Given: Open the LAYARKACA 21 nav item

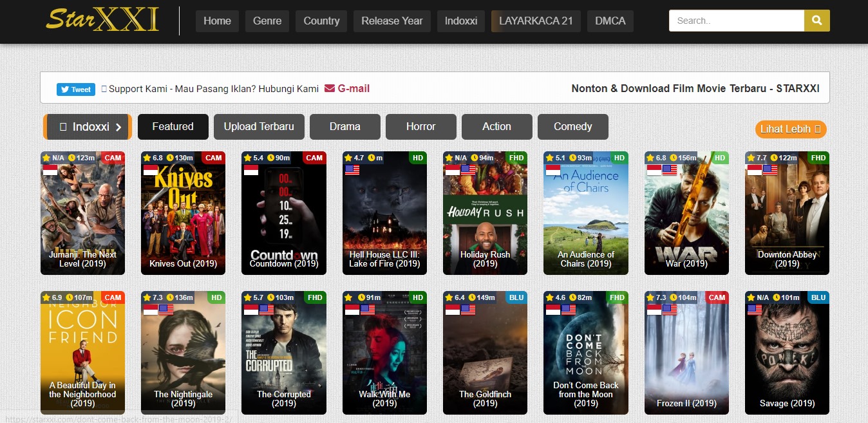Looking at the screenshot, I should pos(536,21).
